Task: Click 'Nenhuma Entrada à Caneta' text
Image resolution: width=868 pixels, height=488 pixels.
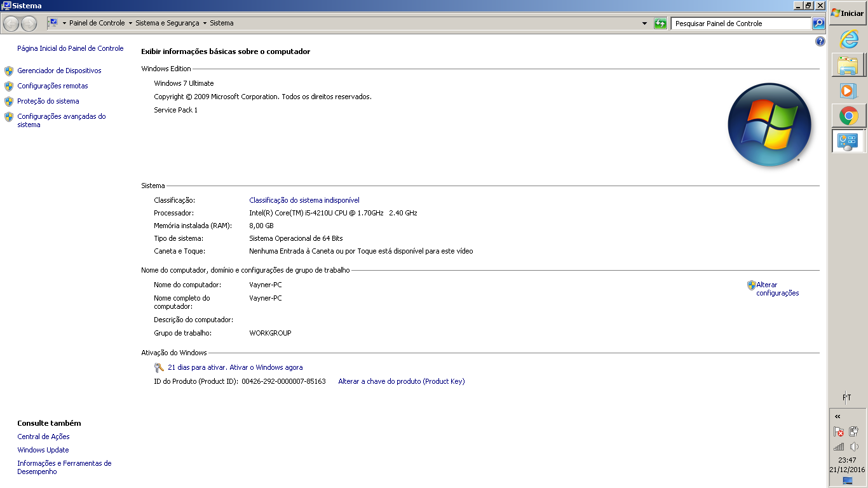Action: [361, 251]
